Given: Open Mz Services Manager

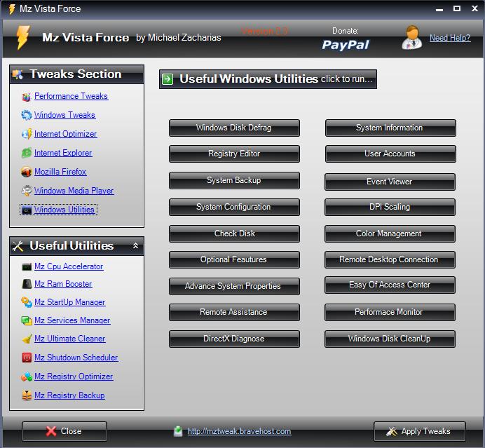Looking at the screenshot, I should point(72,320).
